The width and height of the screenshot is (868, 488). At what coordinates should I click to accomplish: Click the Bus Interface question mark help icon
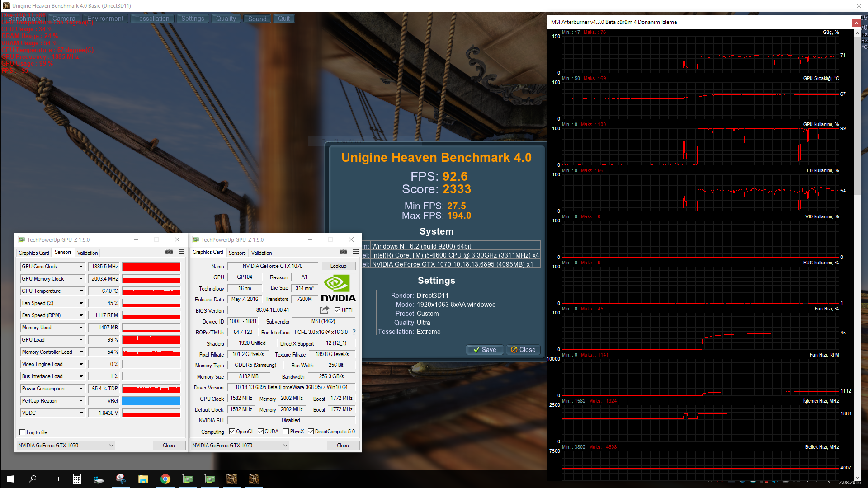[354, 332]
